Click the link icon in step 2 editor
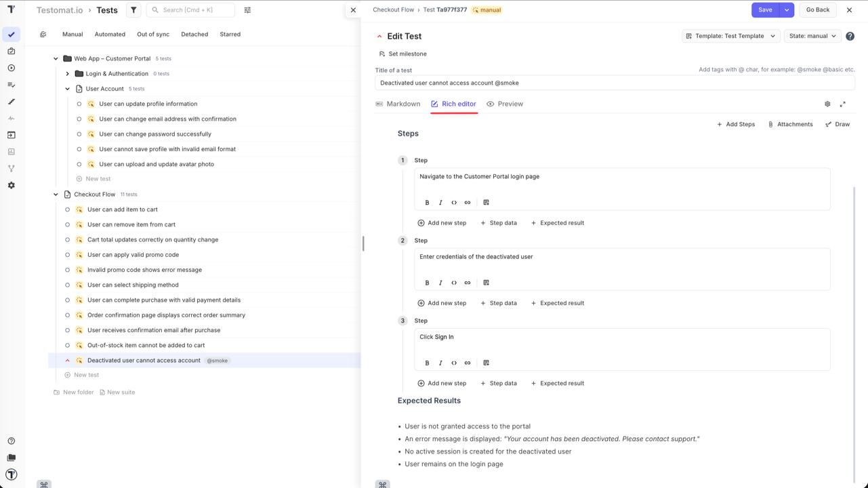 (468, 283)
